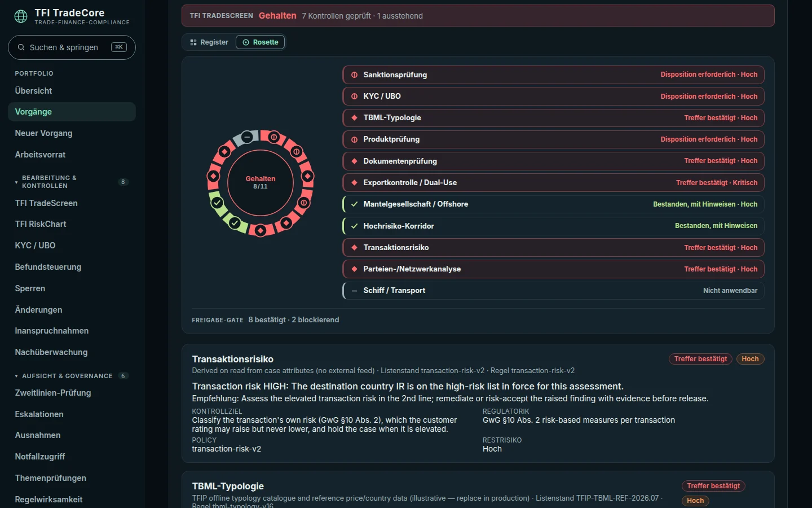Select the Exportkontrolle node at the rosette bottom
The height and width of the screenshot is (508, 812).
click(261, 230)
